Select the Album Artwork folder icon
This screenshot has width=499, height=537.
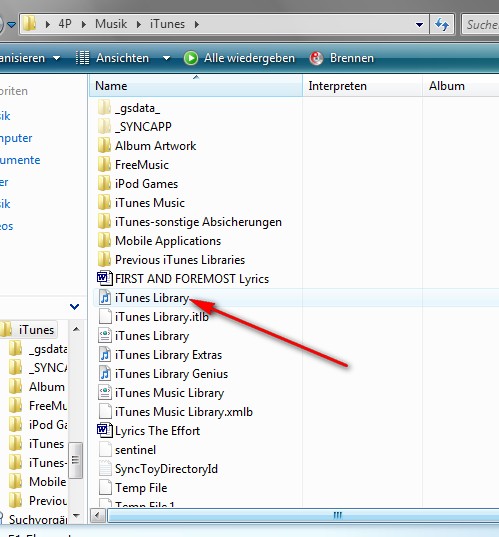click(104, 146)
